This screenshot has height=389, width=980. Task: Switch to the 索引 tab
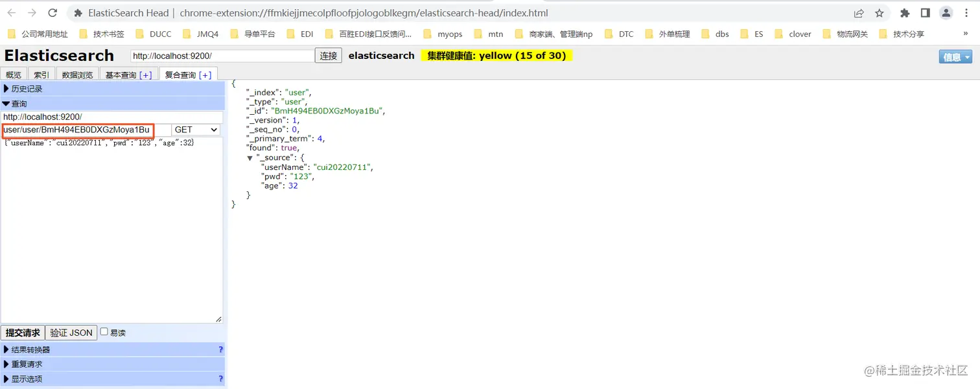click(x=41, y=75)
